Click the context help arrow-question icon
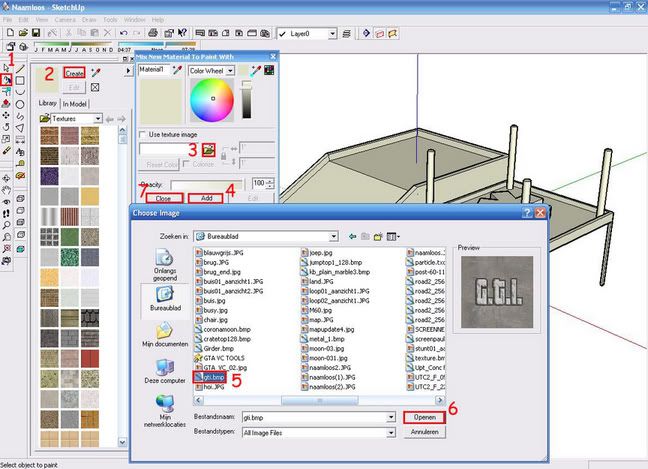 tap(182, 33)
